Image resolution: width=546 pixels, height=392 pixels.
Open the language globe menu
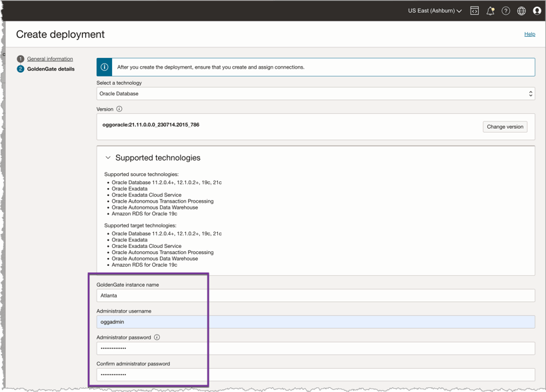tap(521, 11)
